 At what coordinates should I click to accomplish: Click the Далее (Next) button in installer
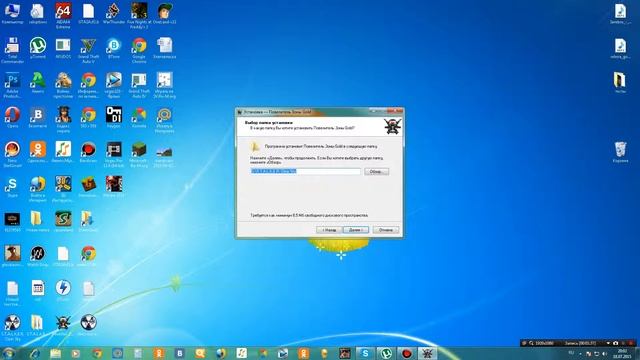tap(356, 230)
